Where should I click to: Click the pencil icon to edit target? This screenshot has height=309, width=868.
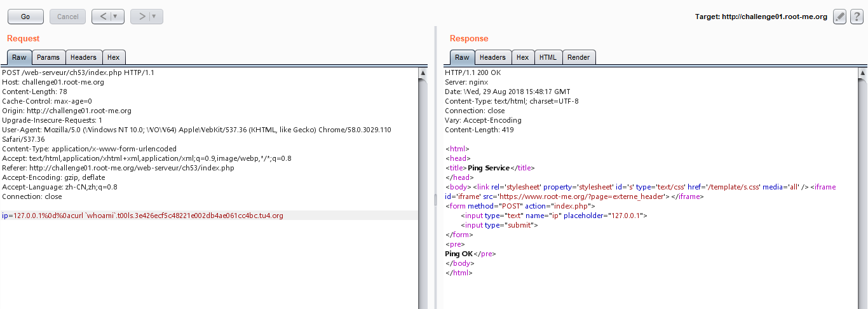tap(839, 17)
